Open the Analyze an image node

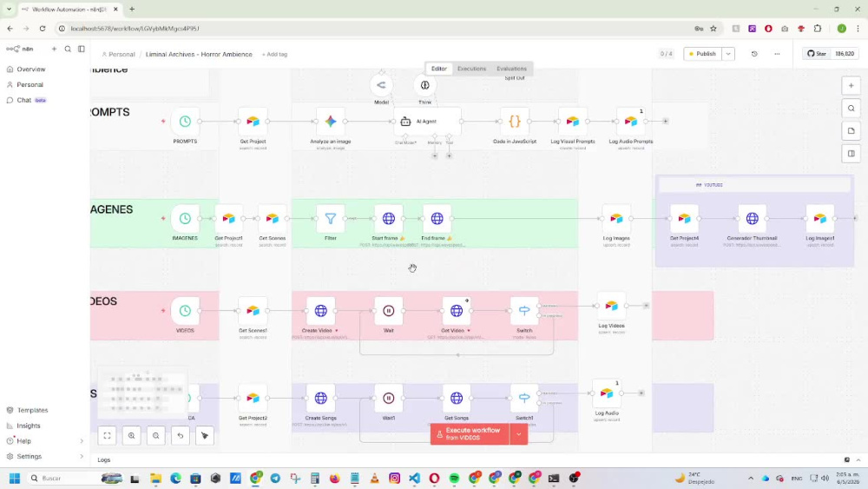click(x=331, y=122)
